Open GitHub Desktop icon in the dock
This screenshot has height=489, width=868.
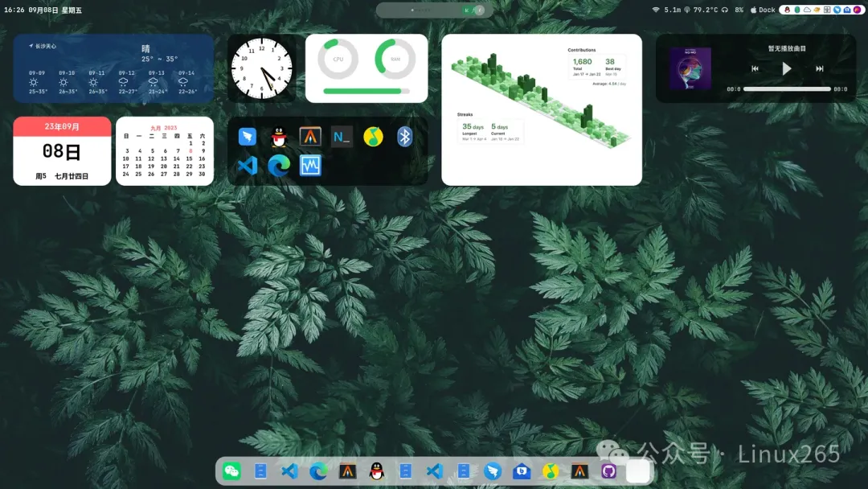pos(608,471)
